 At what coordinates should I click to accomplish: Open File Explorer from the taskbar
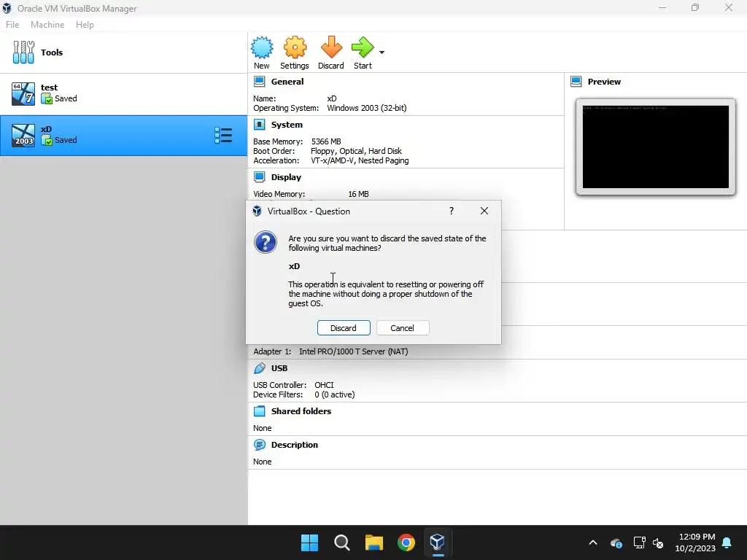(374, 542)
